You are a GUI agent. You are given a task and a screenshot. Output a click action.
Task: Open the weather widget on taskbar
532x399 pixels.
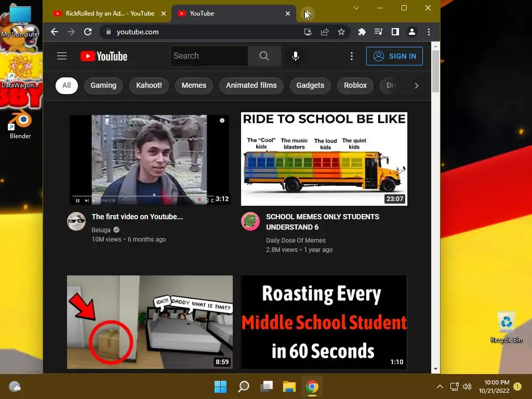click(15, 387)
